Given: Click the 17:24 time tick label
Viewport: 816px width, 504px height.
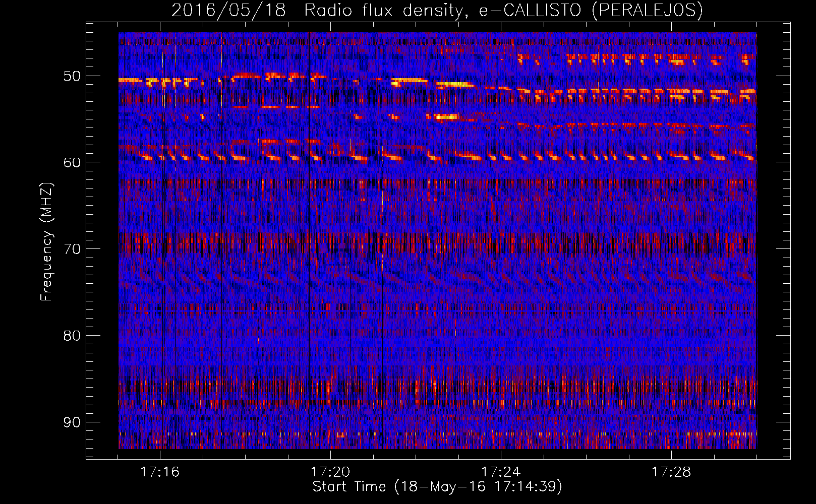Looking at the screenshot, I should pos(501,472).
